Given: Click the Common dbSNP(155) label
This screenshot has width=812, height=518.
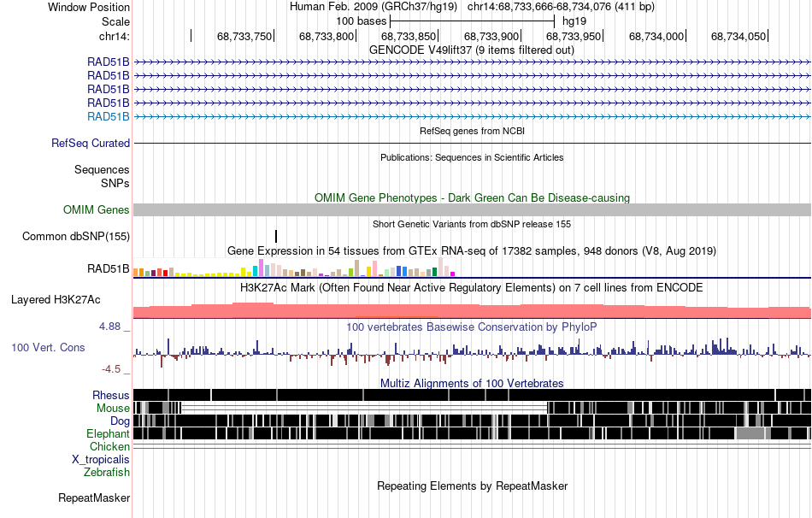Looking at the screenshot, I should pos(76,236).
